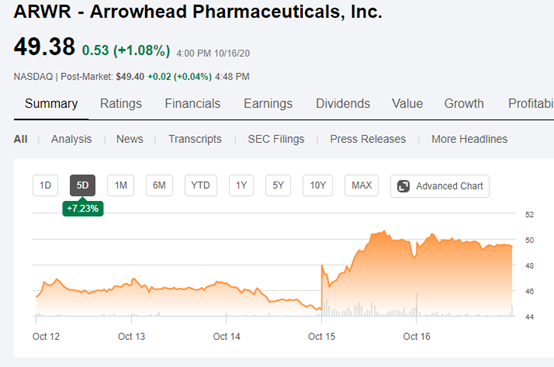Open the Financials tab

(193, 104)
